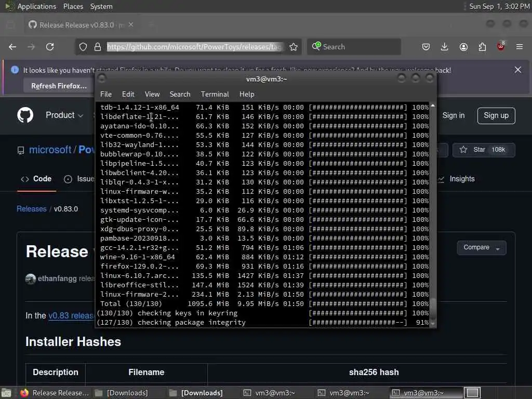Reload the page in Firefox
Image resolution: width=532 pixels, height=399 pixels.
[x=50, y=47]
